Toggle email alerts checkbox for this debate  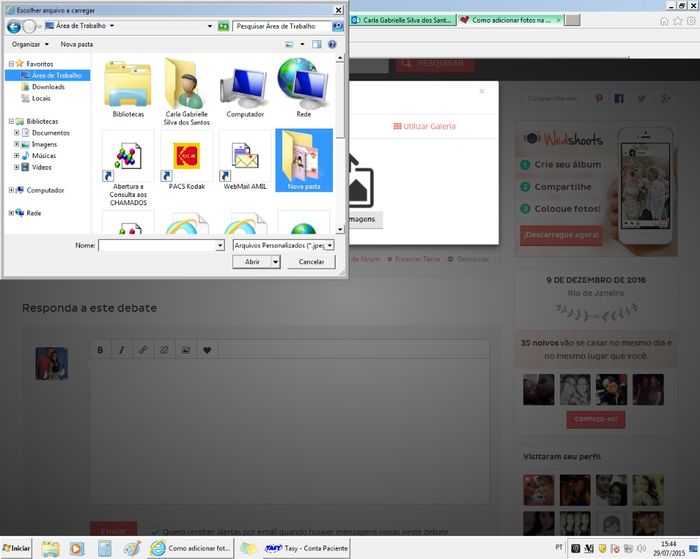click(x=155, y=532)
